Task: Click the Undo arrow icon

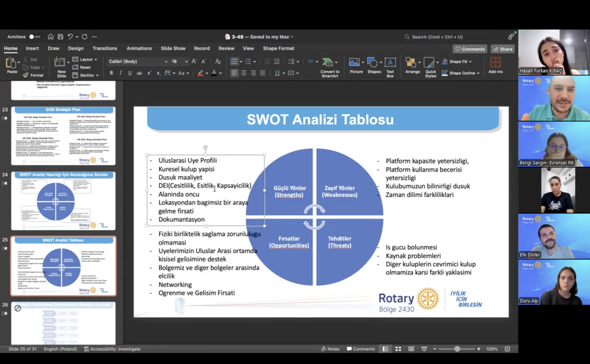Action: [70, 37]
